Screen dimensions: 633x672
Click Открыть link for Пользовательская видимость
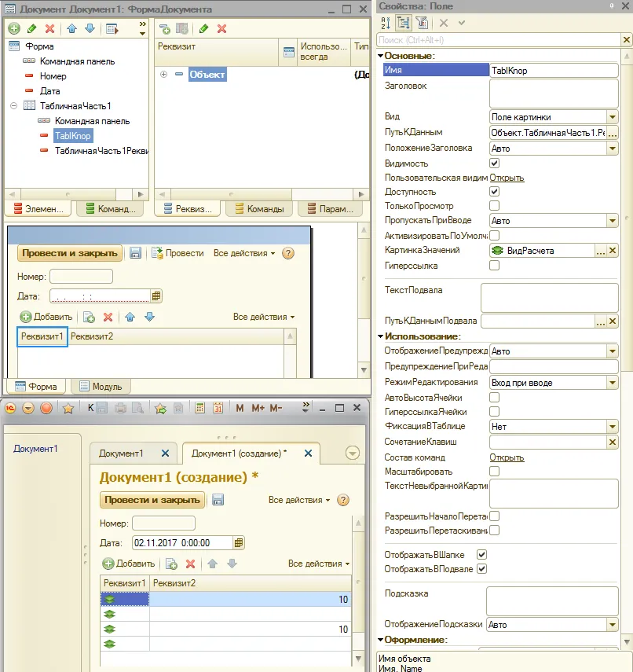[x=507, y=178]
